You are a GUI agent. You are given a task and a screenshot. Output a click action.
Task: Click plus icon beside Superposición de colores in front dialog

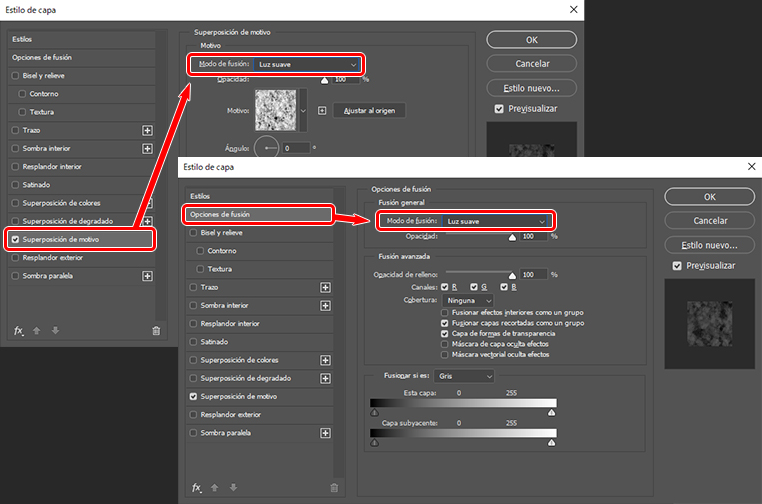point(324,360)
